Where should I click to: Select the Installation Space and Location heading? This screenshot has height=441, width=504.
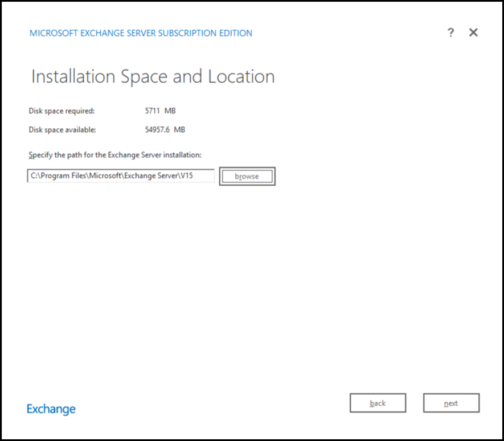[x=153, y=77]
